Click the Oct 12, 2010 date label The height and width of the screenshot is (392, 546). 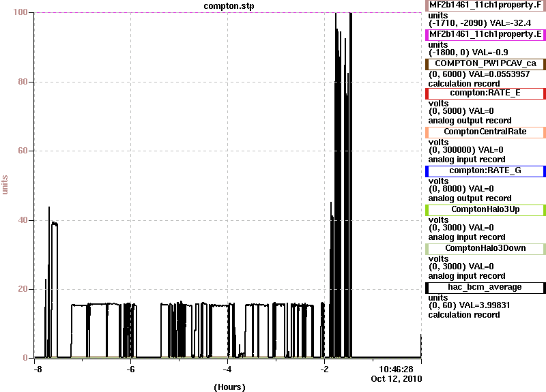tap(397, 379)
